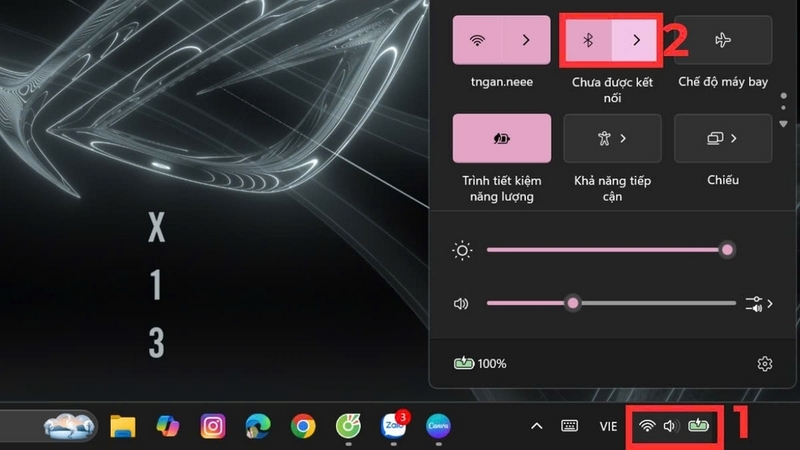Click the brightness sun icon
Viewport: 800px width, 450px height.
[x=462, y=251]
